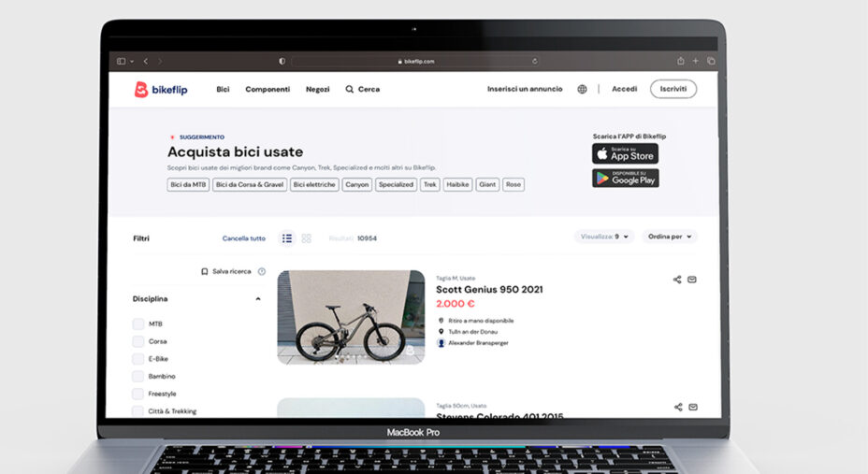Email the Scott Genius 950 seller
868x474 pixels.
[692, 280]
